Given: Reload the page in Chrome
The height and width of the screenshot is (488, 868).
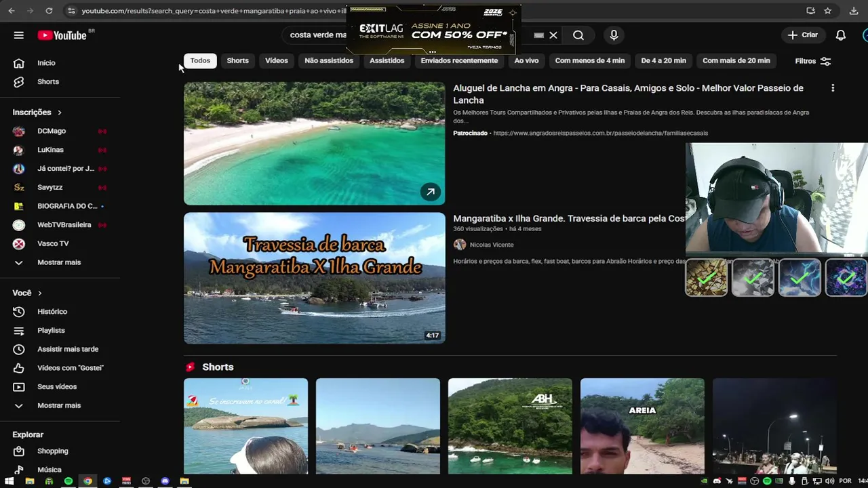Looking at the screenshot, I should (49, 11).
